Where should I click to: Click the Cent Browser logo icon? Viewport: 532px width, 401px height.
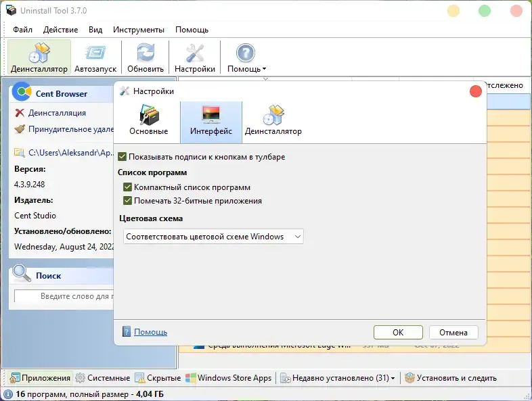coord(22,92)
